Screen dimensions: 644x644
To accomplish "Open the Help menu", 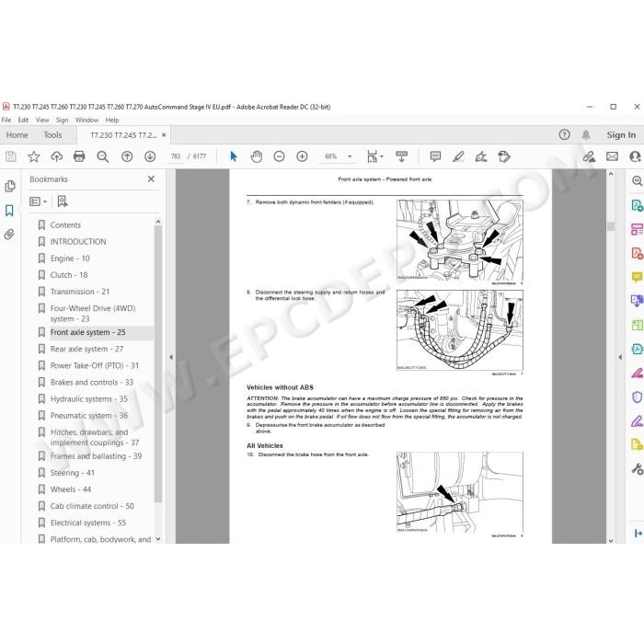I will 112,120.
